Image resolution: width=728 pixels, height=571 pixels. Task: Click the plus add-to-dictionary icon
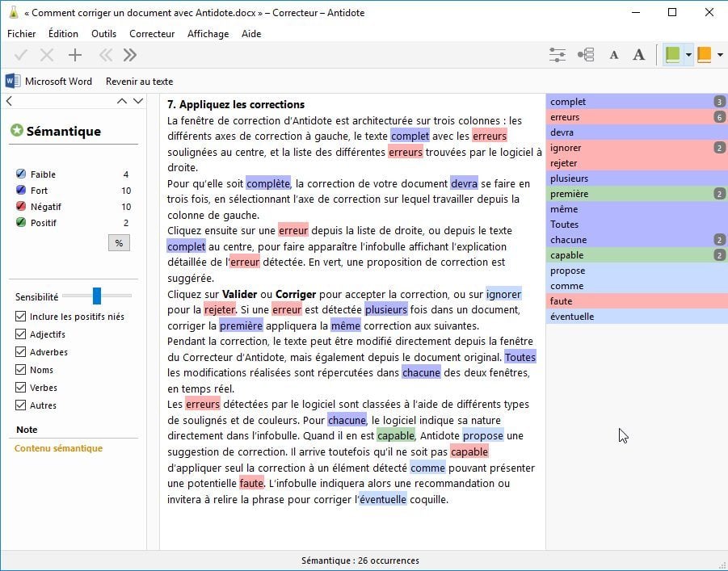pyautogui.click(x=75, y=55)
